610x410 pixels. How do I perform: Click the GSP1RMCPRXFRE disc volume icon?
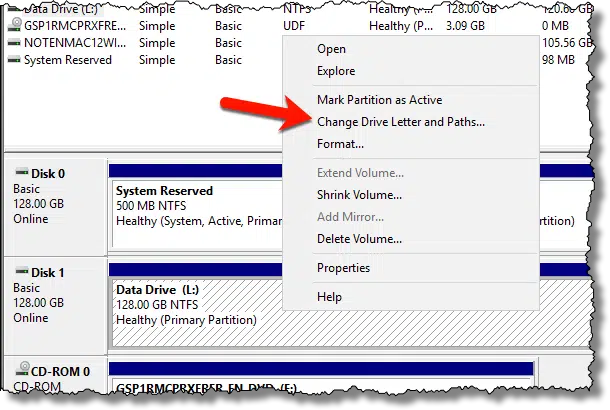(x=15, y=25)
